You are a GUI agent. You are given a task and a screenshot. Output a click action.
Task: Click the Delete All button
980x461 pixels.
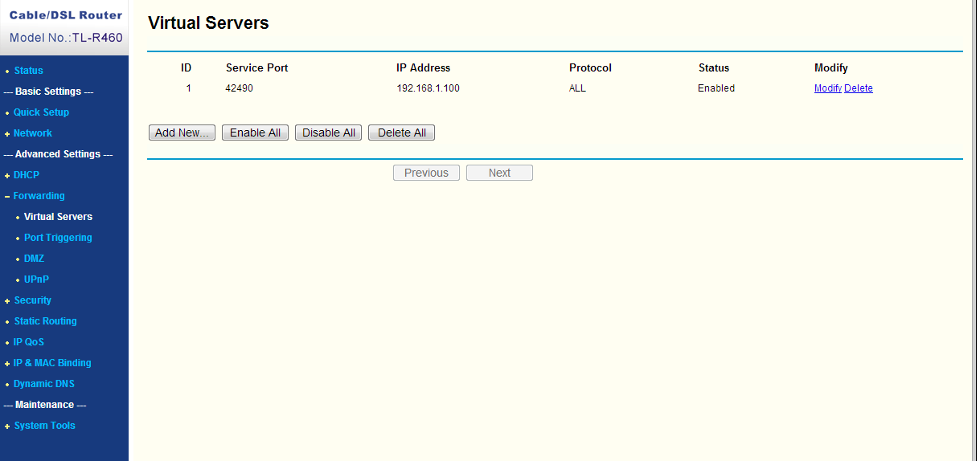tap(401, 133)
